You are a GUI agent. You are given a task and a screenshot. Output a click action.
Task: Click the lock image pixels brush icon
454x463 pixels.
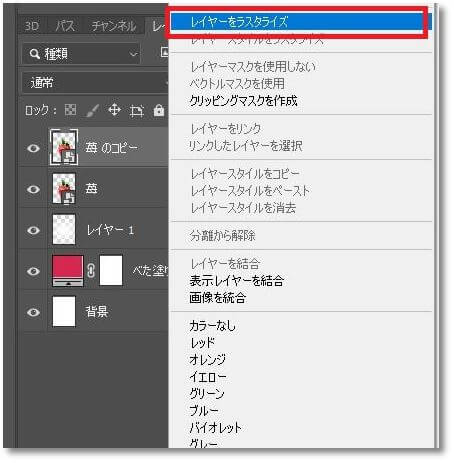tap(92, 111)
